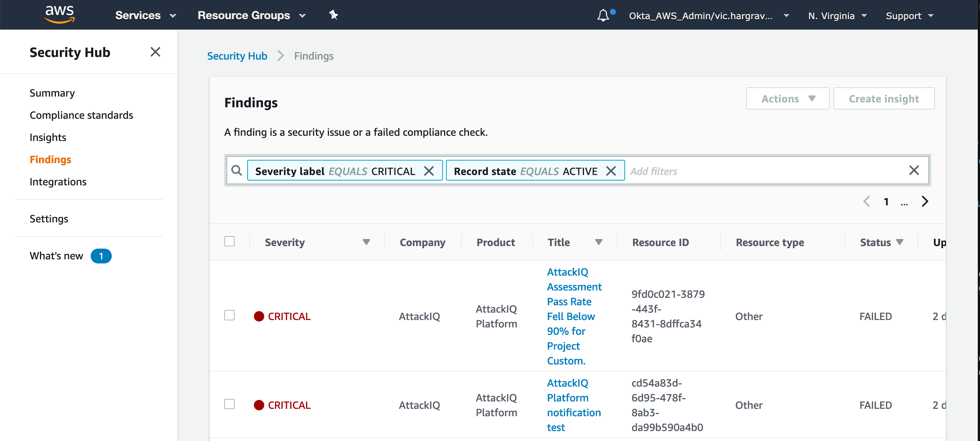Expand the Services dropdown menu

pyautogui.click(x=145, y=16)
